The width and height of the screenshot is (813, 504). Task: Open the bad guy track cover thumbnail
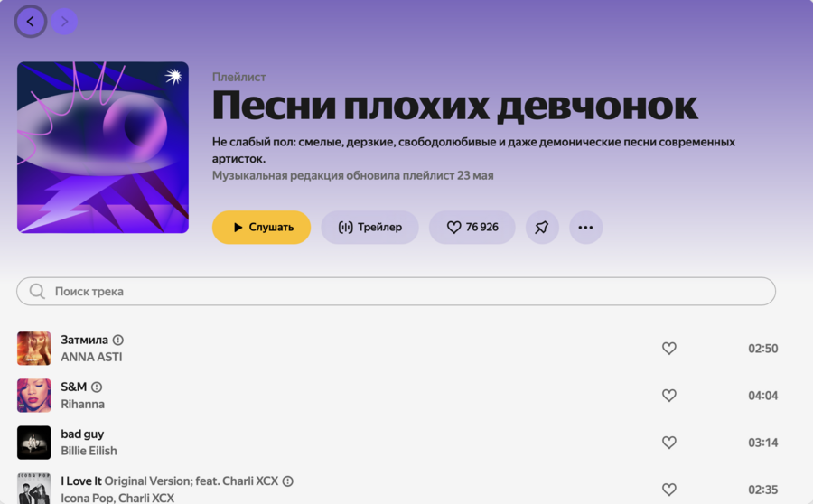(x=34, y=443)
